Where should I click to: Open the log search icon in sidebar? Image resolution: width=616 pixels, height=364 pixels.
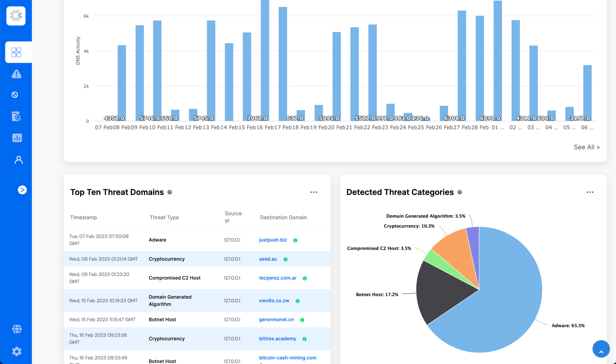pos(16,117)
